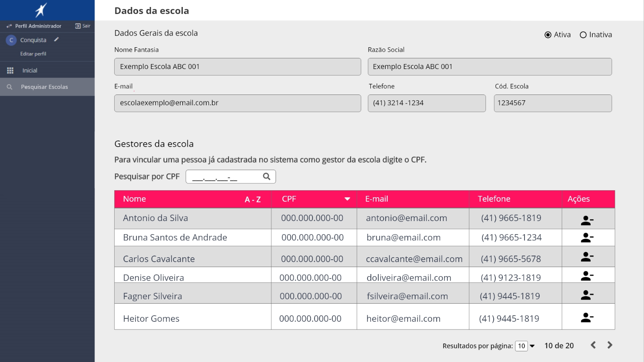Click the Sair link
Viewport: 644px width, 362px height.
click(86, 26)
